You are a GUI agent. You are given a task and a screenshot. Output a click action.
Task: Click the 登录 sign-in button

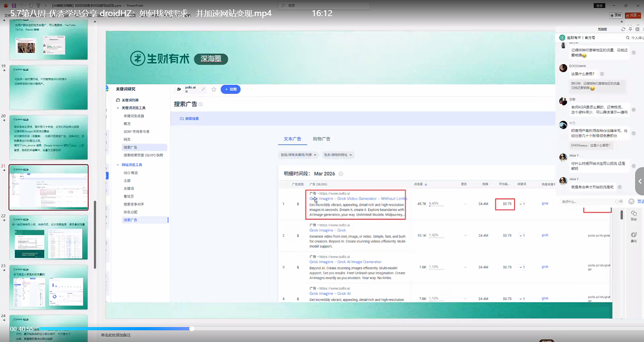[599, 6]
